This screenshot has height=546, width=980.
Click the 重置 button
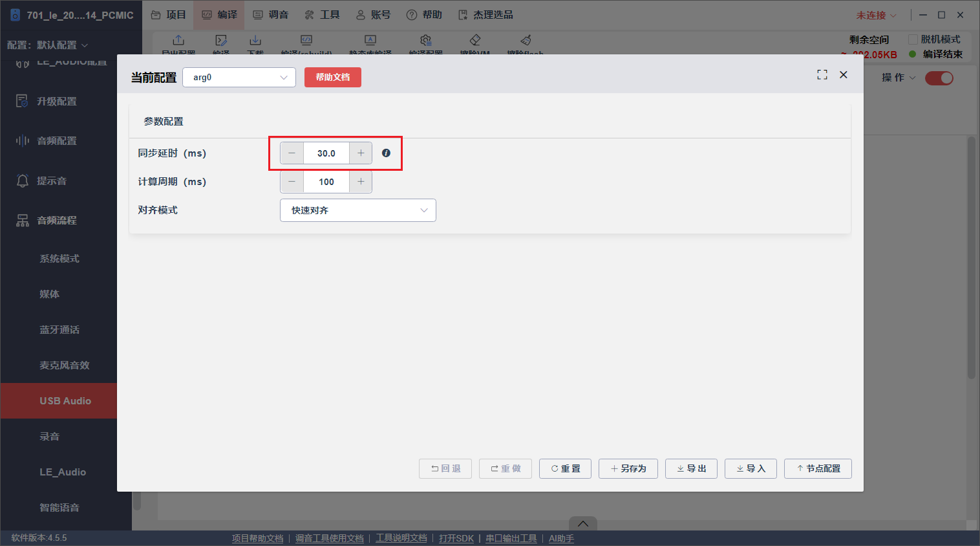pyautogui.click(x=565, y=468)
